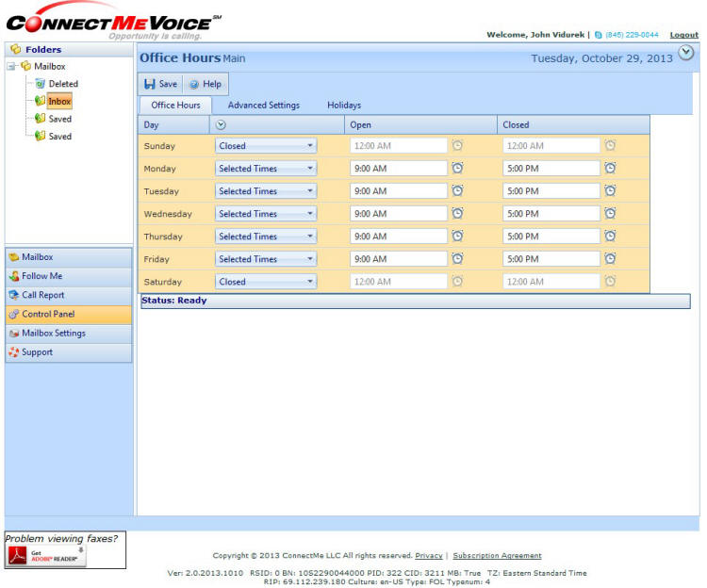707x588 pixels.
Task: Click the Monday closed time field
Action: point(551,168)
